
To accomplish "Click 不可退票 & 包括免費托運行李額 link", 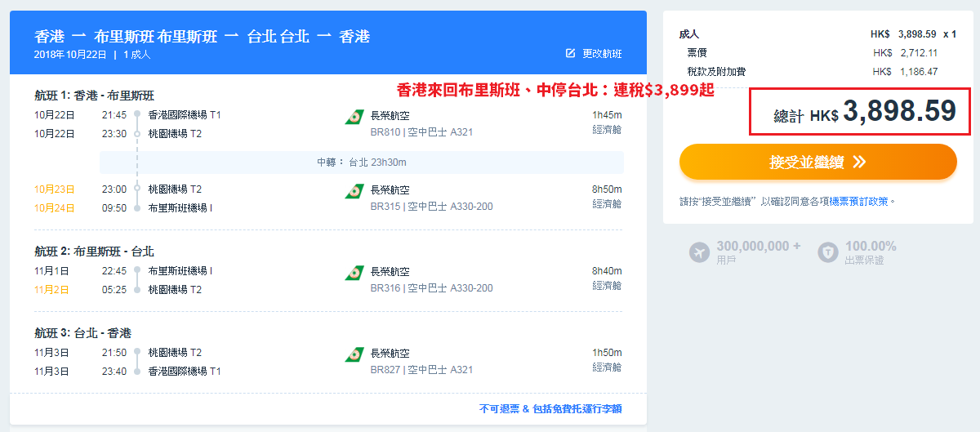I will pyautogui.click(x=550, y=408).
